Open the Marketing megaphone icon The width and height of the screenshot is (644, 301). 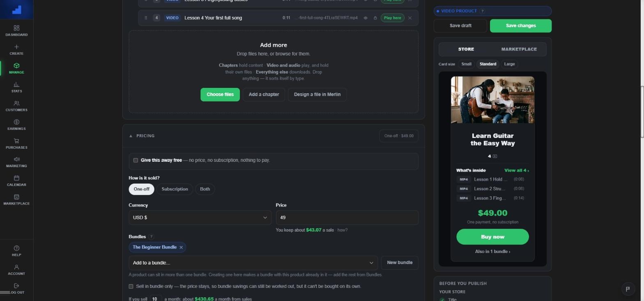16,159
